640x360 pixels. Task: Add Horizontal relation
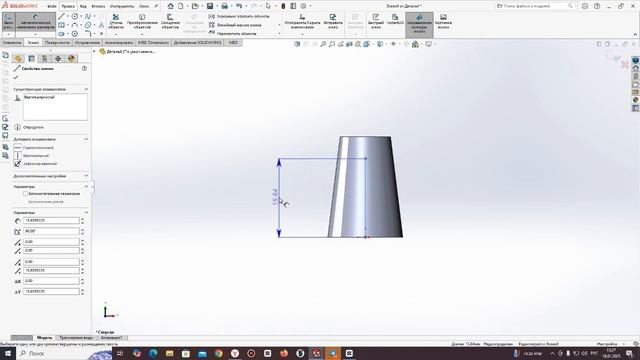click(x=34, y=148)
